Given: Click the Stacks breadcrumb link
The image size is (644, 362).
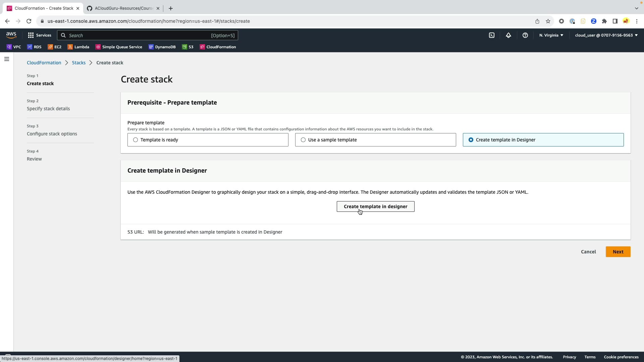Looking at the screenshot, I should (x=78, y=63).
